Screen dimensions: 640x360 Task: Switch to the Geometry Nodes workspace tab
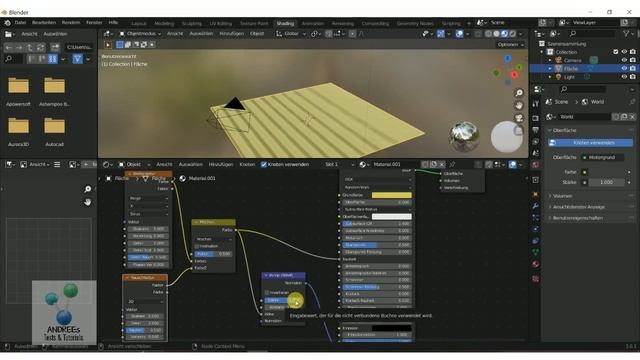(415, 24)
